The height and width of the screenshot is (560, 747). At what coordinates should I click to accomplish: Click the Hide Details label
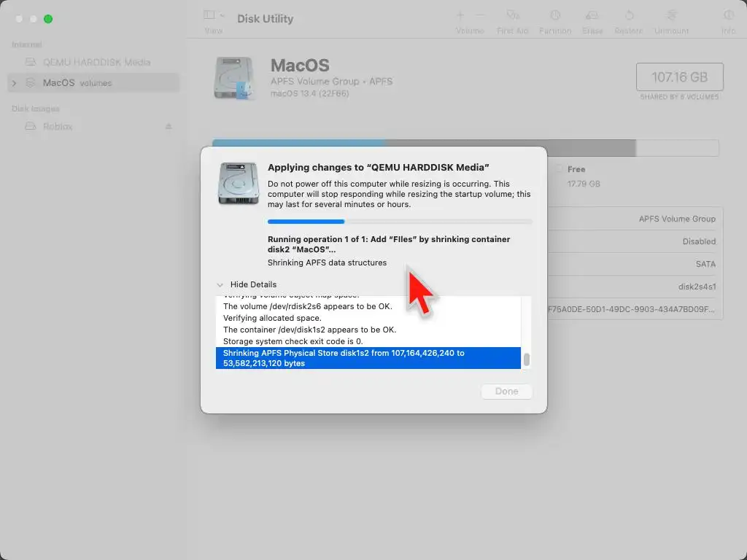click(253, 284)
